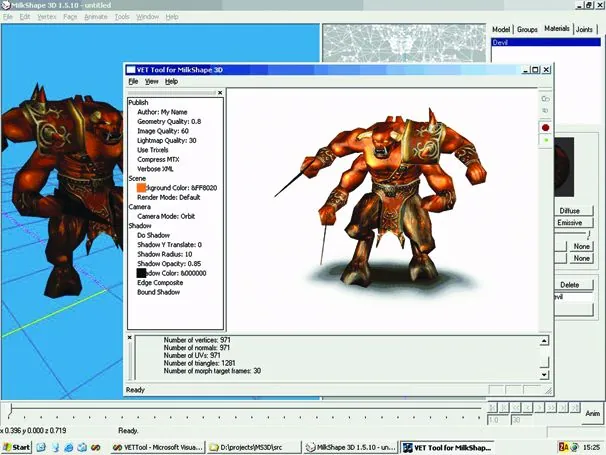Toggle the Verbose XML option

click(x=155, y=169)
